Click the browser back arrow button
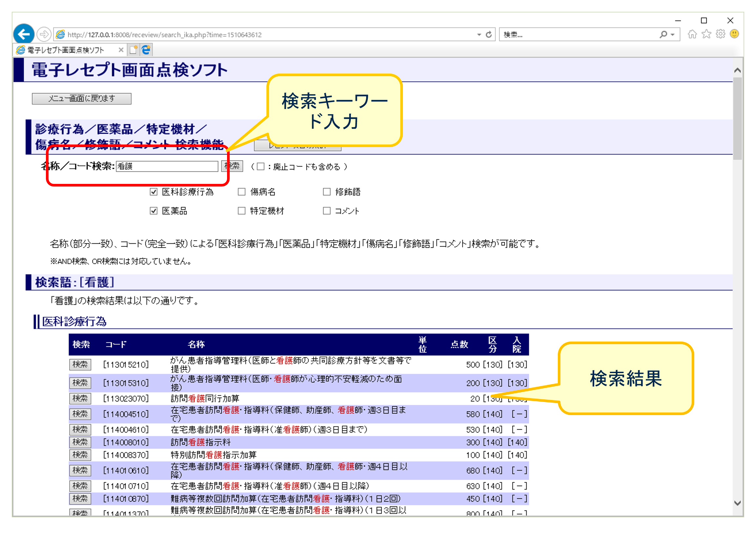Viewport: 756px width, 534px height. 24,34
